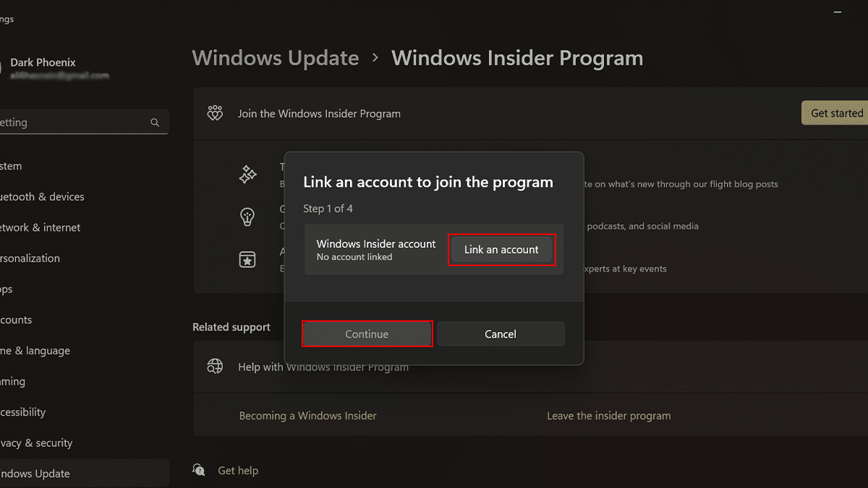Image resolution: width=868 pixels, height=488 pixels.
Task: Open the Becoming a Windows Insider link
Action: coord(307,416)
